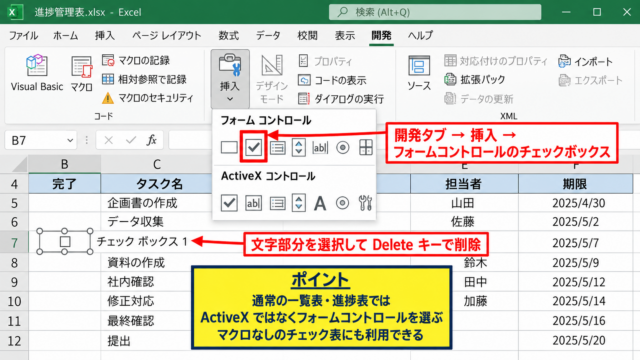Switch to the データ tab

click(x=268, y=36)
